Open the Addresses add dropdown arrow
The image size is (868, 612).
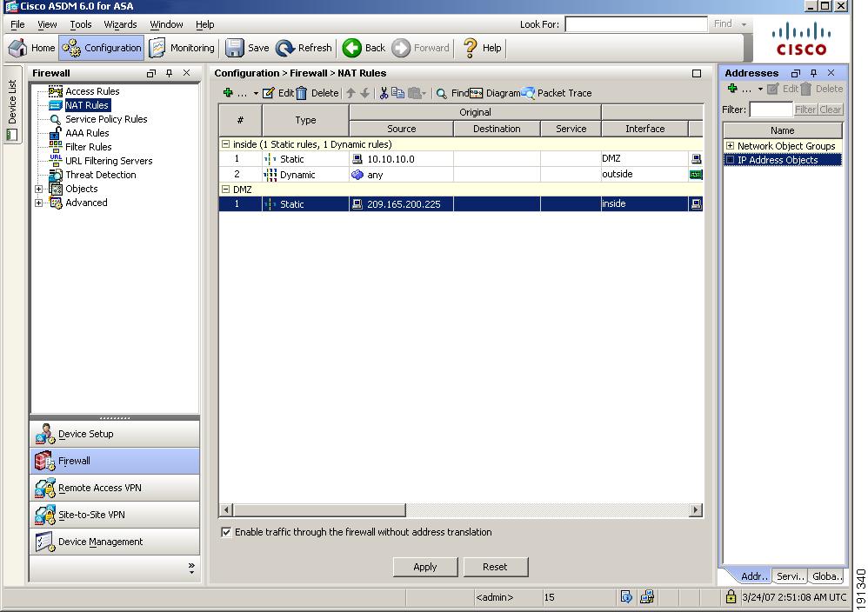click(760, 89)
